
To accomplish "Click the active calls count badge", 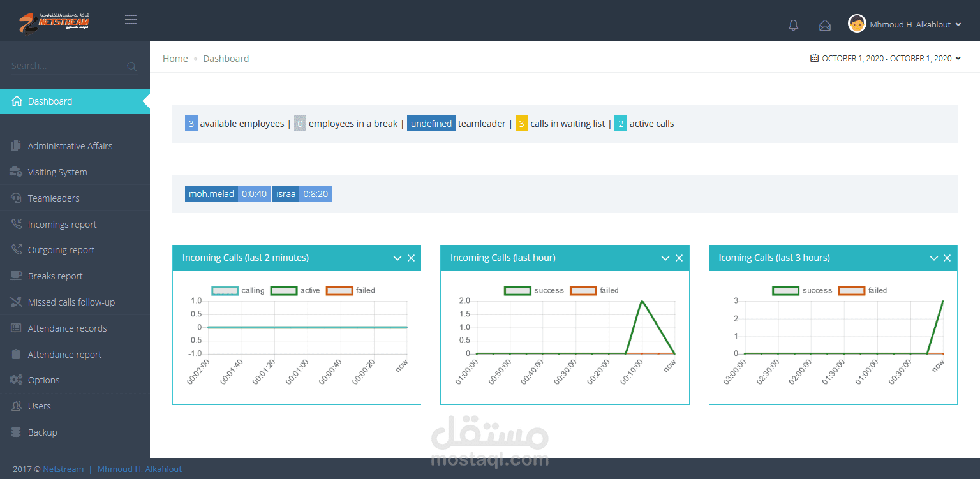I will coord(621,124).
